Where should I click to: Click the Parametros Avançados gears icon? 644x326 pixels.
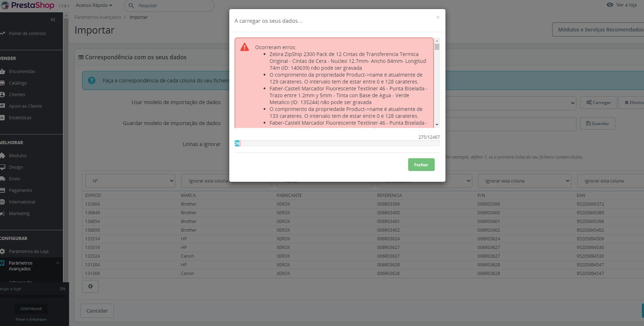point(3,263)
